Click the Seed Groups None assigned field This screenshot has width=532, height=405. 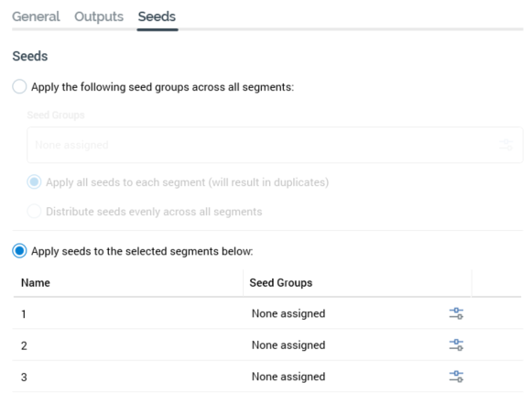tap(275, 145)
